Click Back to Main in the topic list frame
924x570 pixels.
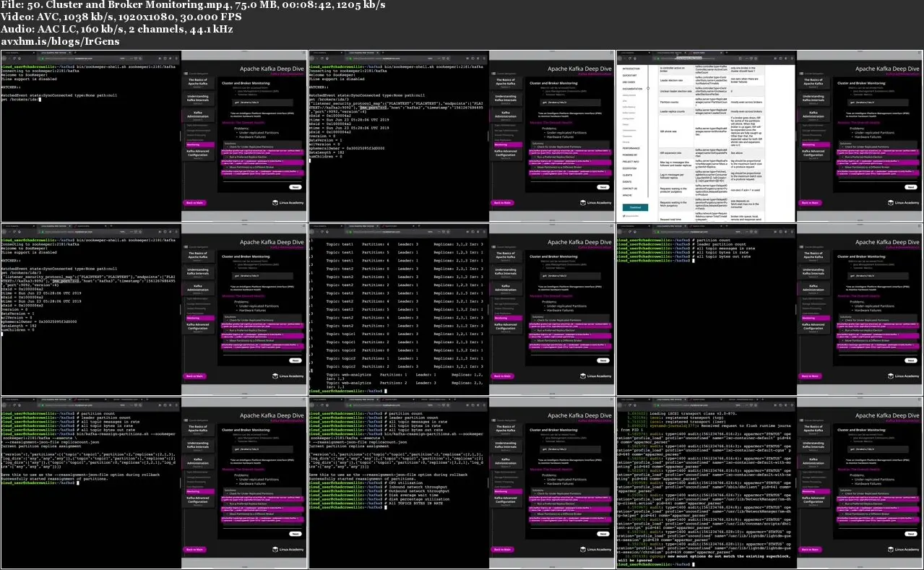[x=501, y=376]
